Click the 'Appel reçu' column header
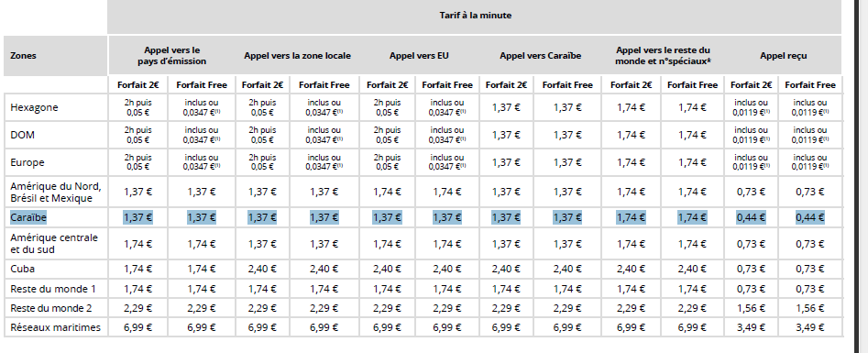 [784, 55]
